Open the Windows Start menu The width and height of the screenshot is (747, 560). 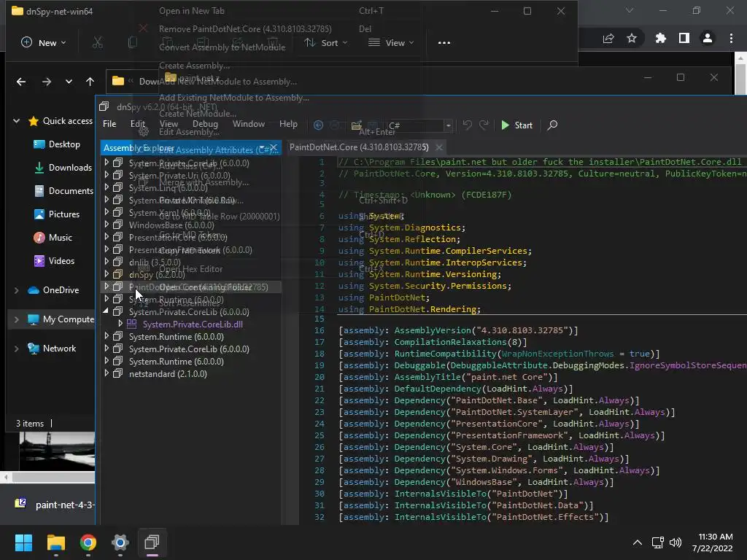pos(23,542)
